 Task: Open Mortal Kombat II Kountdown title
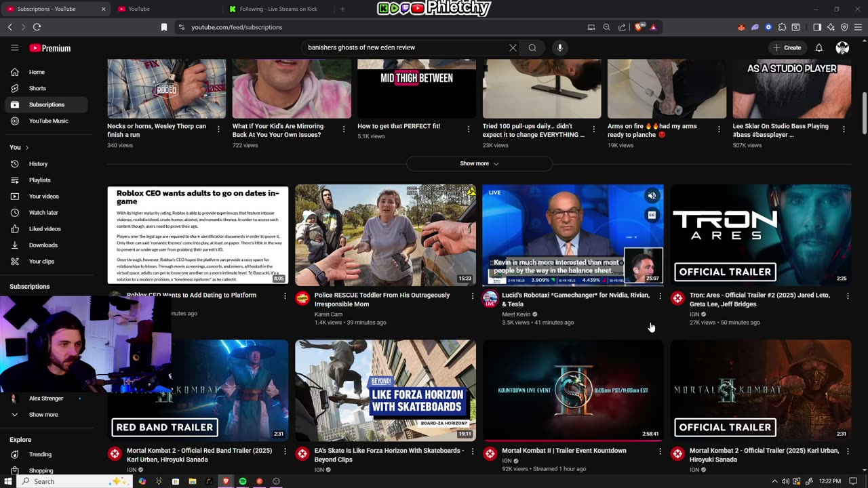click(564, 451)
